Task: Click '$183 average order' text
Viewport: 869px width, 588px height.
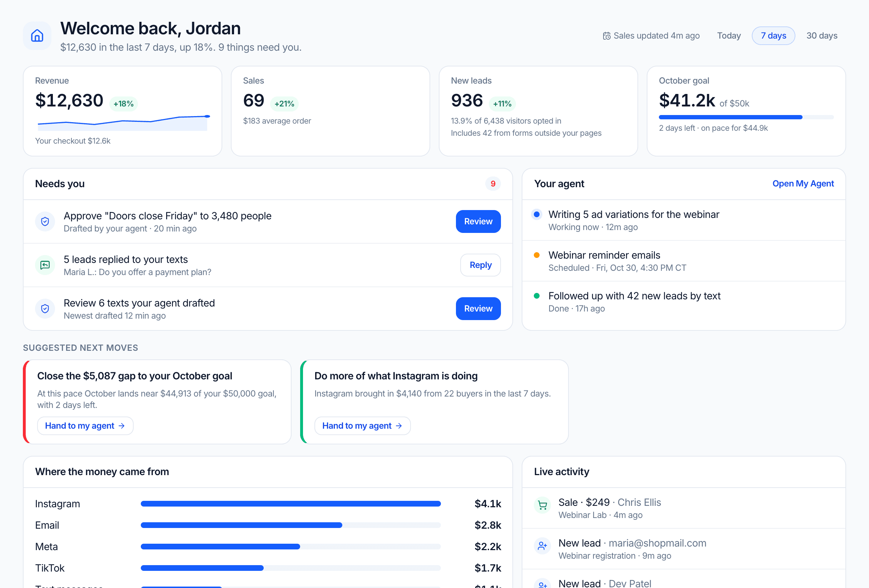Action: (x=277, y=121)
